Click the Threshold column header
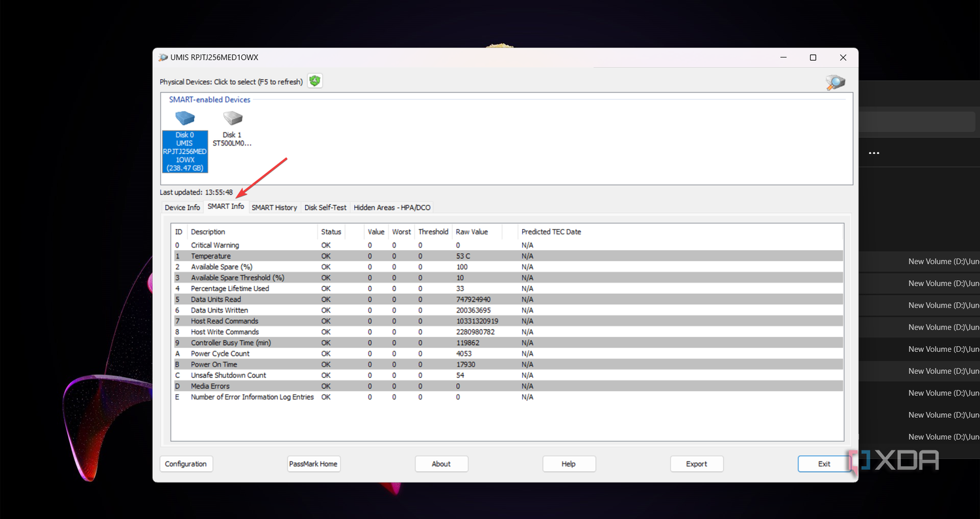 point(433,232)
